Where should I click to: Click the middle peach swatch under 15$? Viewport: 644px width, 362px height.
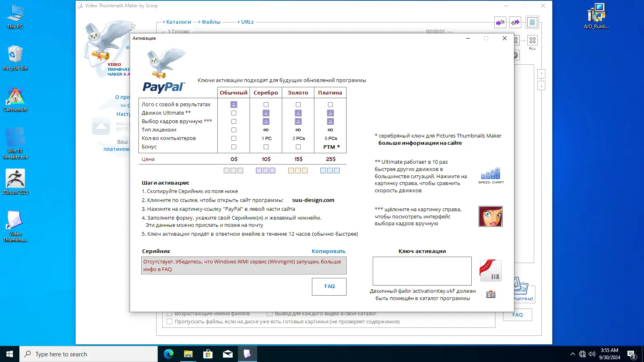click(298, 171)
